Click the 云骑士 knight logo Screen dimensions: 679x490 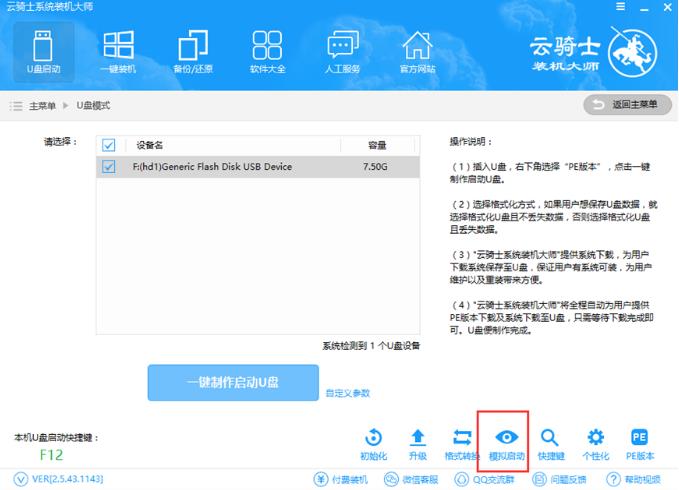[x=632, y=53]
